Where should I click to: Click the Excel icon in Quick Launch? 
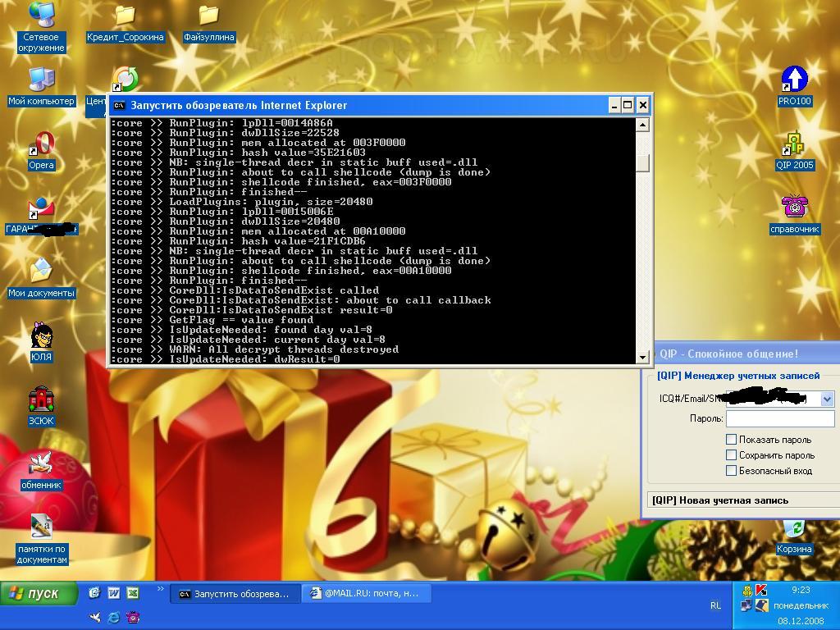pyautogui.click(x=132, y=592)
